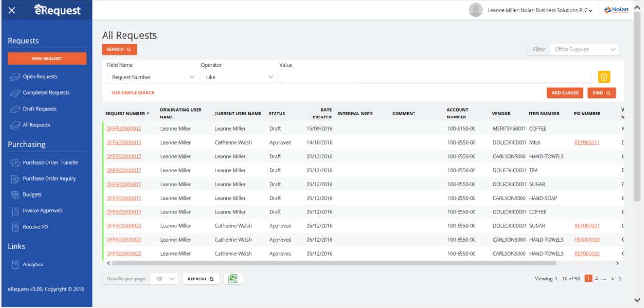Viewport: 644px width, 308px height.
Task: Expand the Operator dropdown
Action: coord(238,77)
